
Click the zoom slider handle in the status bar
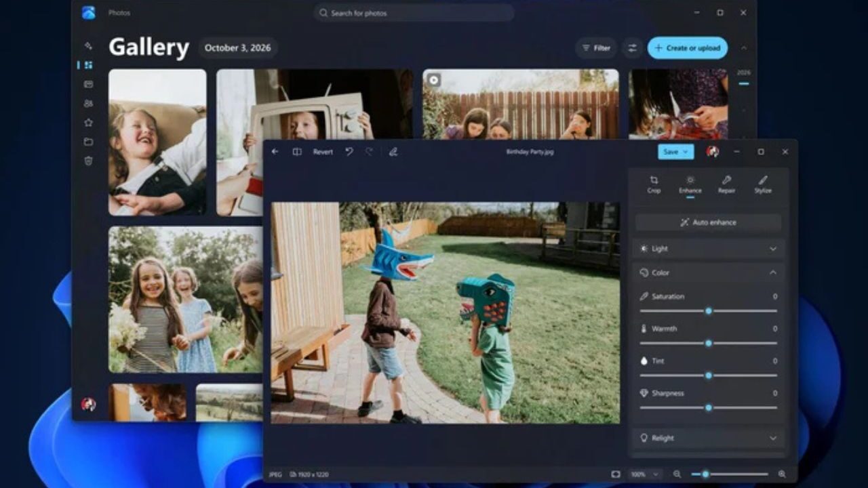[x=705, y=474]
